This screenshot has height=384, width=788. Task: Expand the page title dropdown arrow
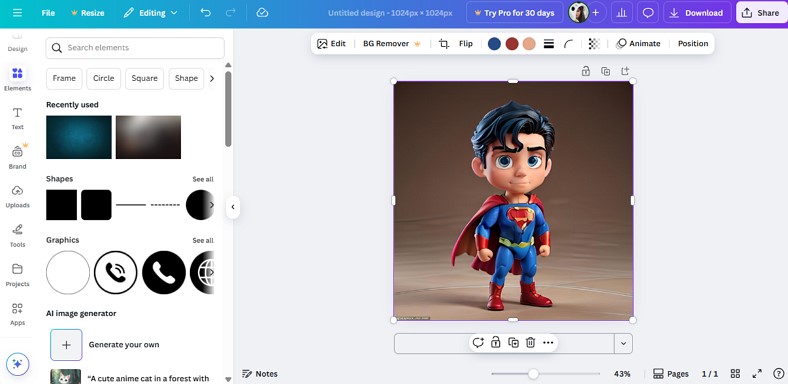pos(623,344)
